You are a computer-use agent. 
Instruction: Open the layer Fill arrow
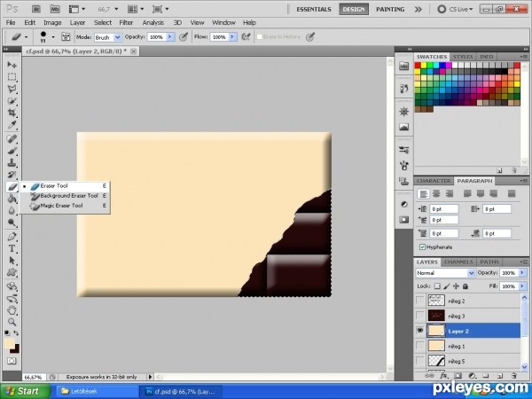(x=522, y=286)
